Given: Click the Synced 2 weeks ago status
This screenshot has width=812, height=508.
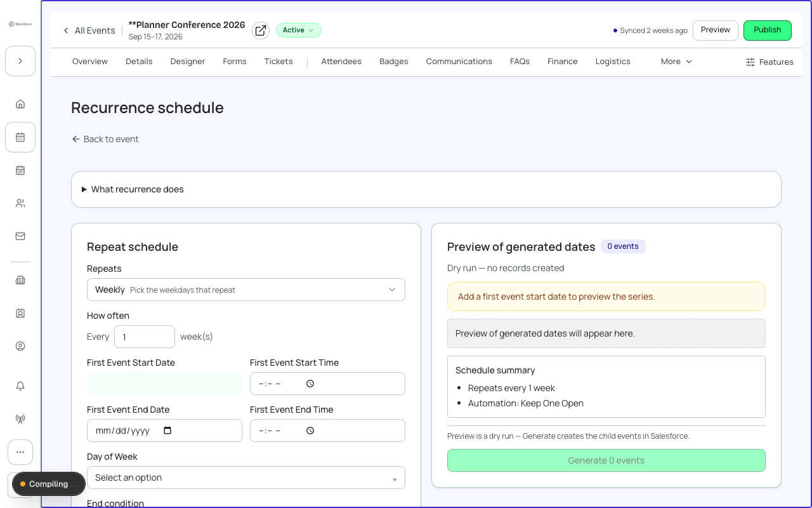Looking at the screenshot, I should click(x=650, y=30).
